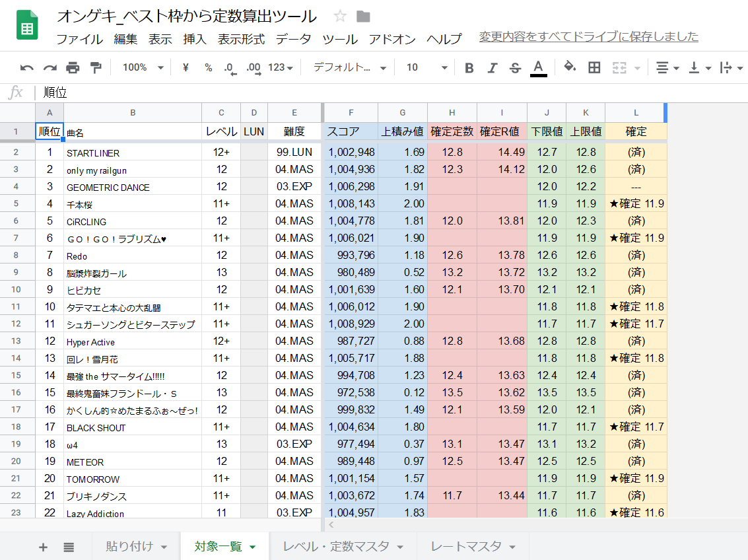Open zoom 100% dropdown
This screenshot has width=748, height=560.
[143, 68]
